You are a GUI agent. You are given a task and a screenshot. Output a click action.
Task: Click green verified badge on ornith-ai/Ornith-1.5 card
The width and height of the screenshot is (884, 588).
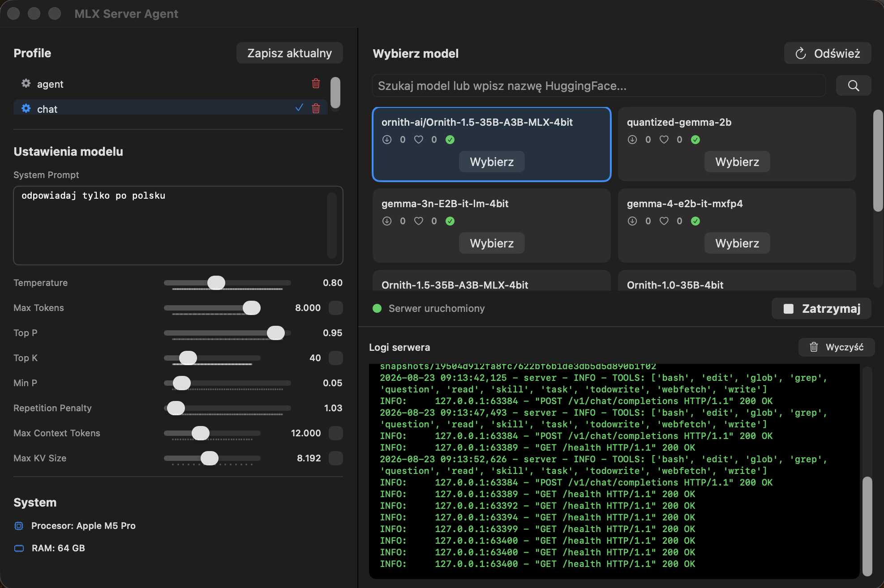pyautogui.click(x=450, y=140)
